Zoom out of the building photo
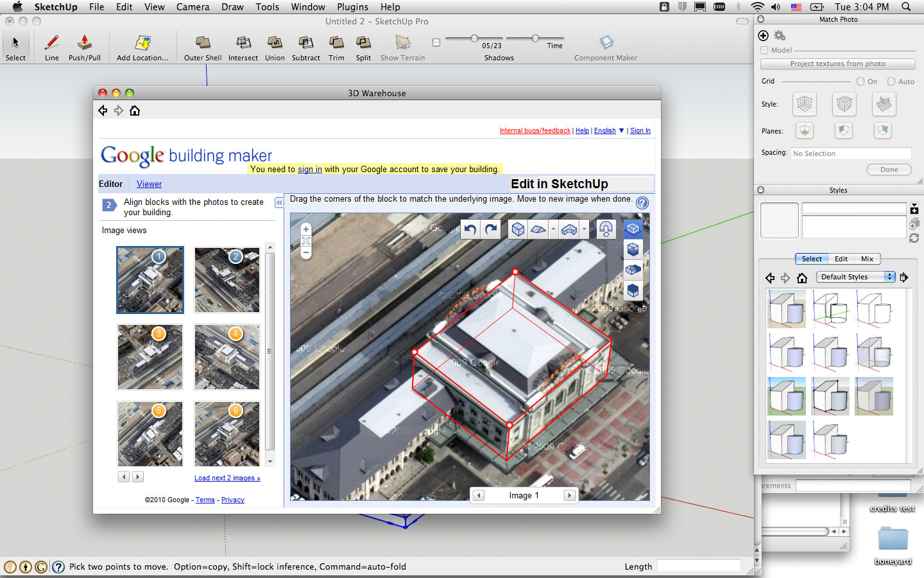The height and width of the screenshot is (578, 924). click(x=306, y=253)
